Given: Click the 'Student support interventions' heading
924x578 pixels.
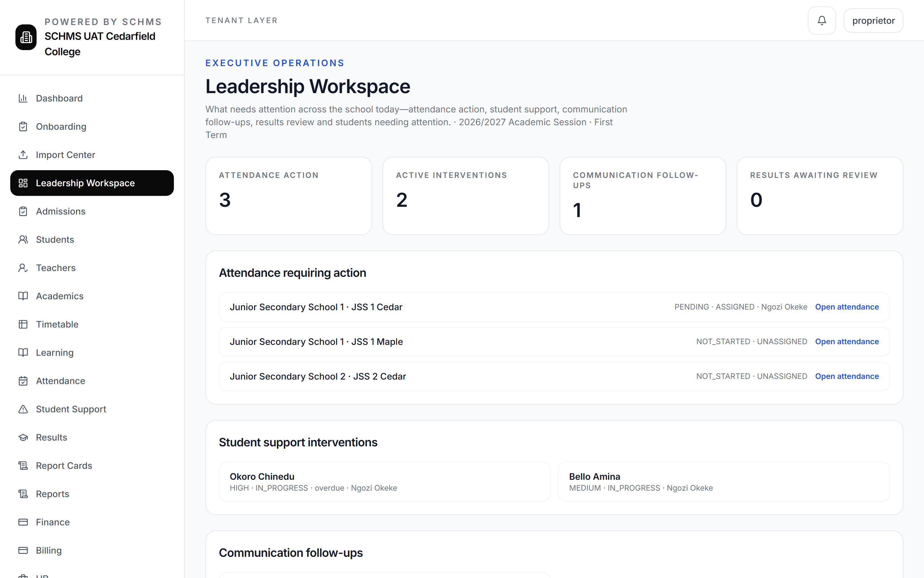Looking at the screenshot, I should tap(298, 442).
